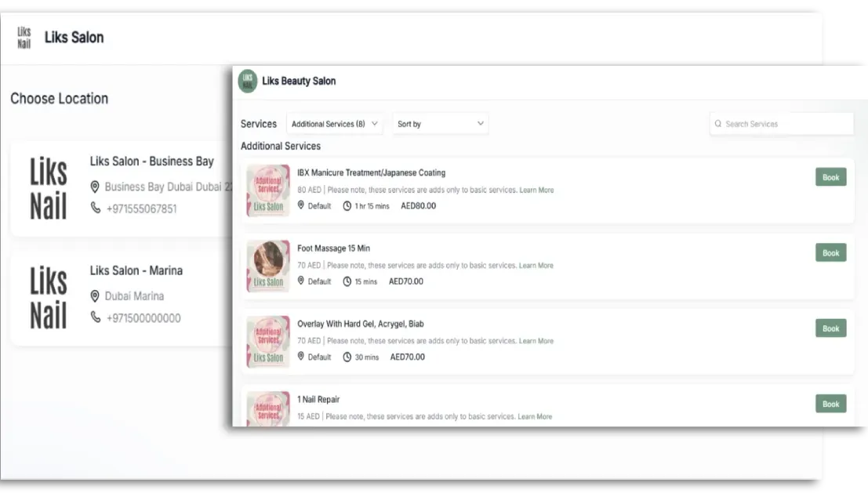Click the location pin icon next to Dubai Marina

[96, 296]
